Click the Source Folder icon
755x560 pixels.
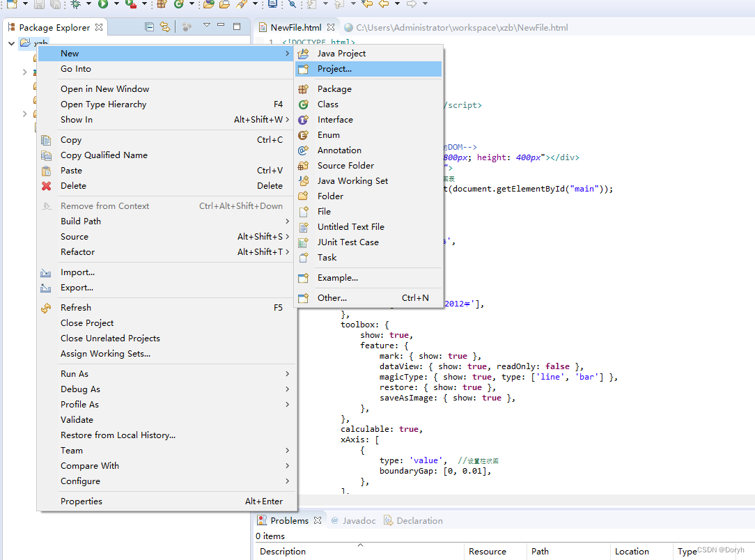tap(304, 166)
